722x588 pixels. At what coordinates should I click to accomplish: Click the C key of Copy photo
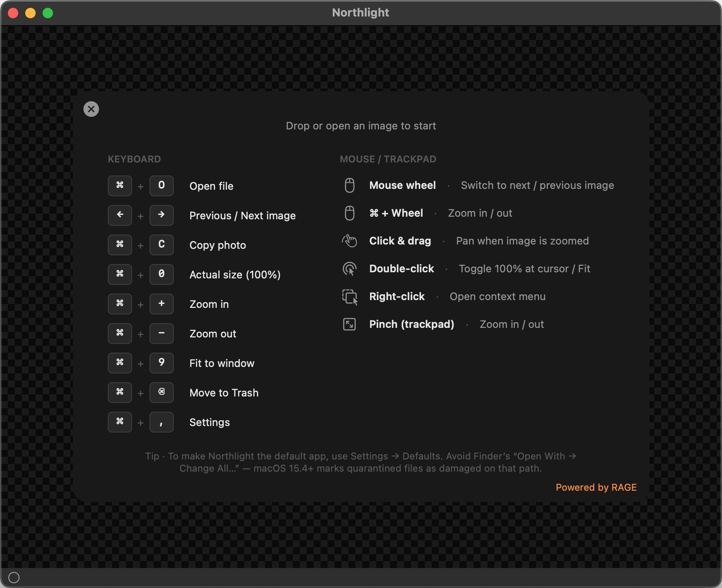click(x=162, y=245)
